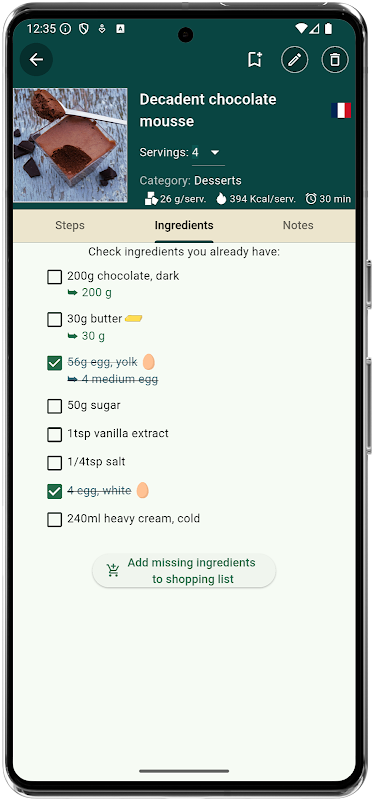Switch to the Steps tab
The height and width of the screenshot is (800, 372).
70,225
